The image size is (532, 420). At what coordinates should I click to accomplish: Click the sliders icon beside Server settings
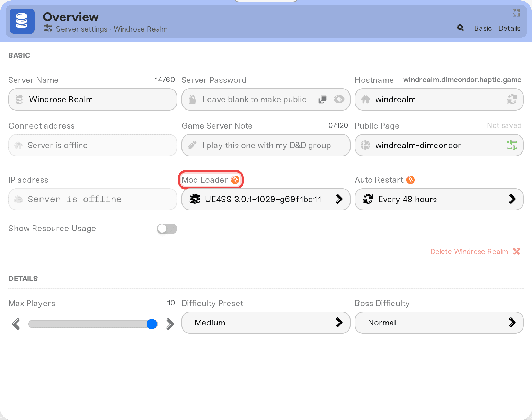(x=48, y=28)
